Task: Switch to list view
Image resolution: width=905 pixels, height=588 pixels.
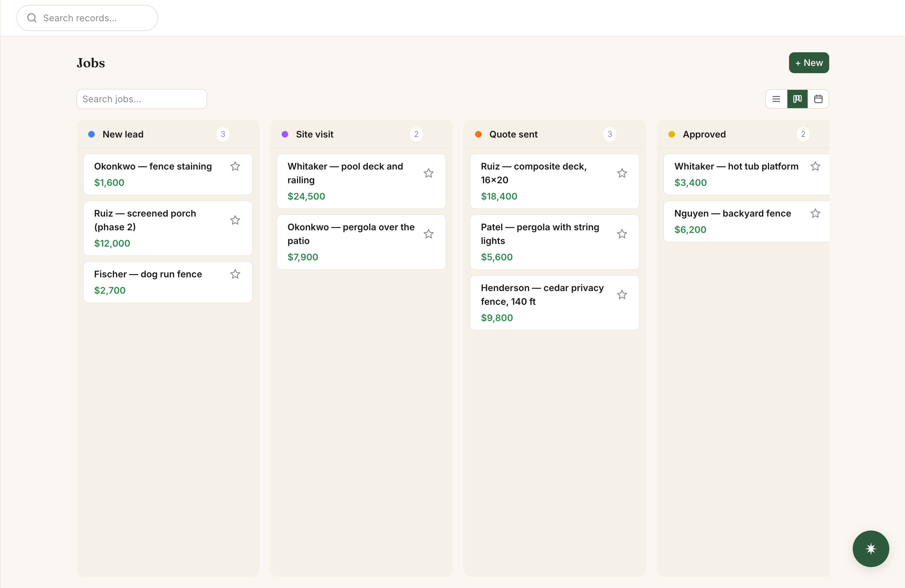Action: coord(777,99)
